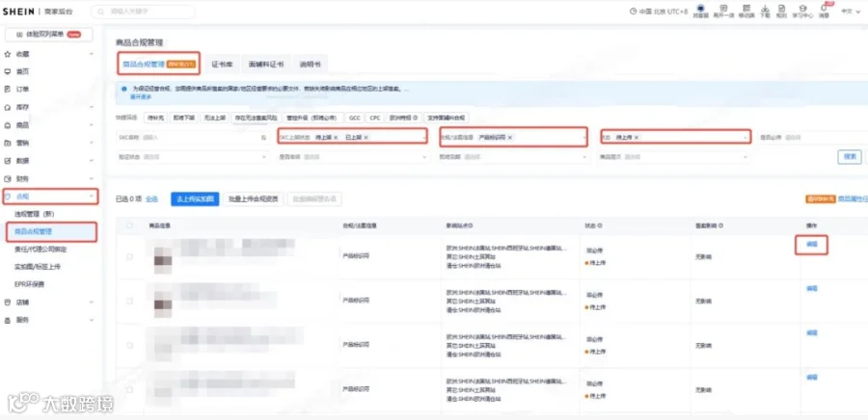Open the 移动端 QR code icon
This screenshot has width=868, height=420.
tap(746, 9)
